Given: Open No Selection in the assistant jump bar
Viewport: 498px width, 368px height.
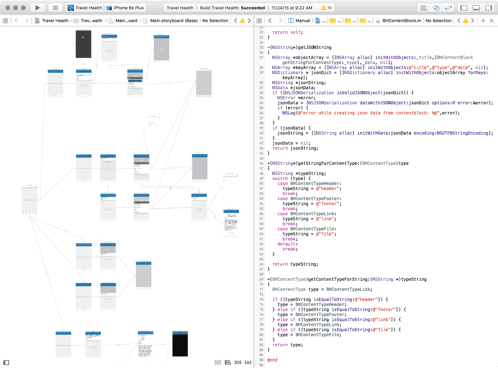Looking at the screenshot, I should (x=439, y=21).
